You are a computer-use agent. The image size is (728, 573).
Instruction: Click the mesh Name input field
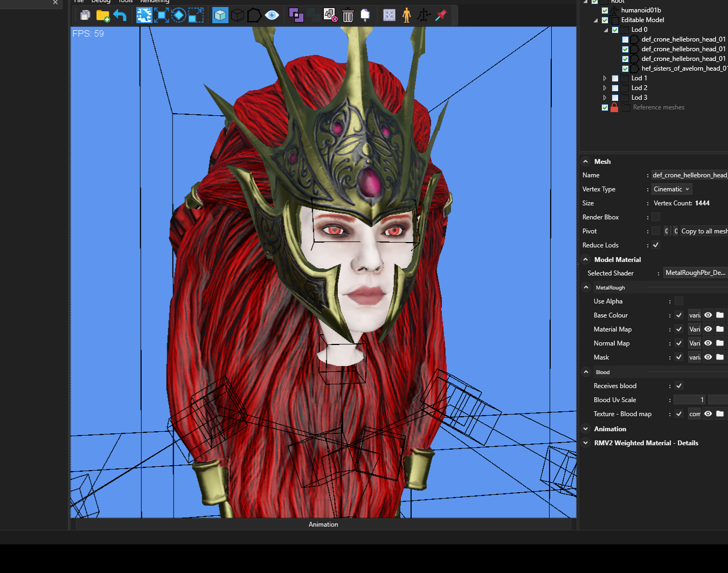pos(690,175)
